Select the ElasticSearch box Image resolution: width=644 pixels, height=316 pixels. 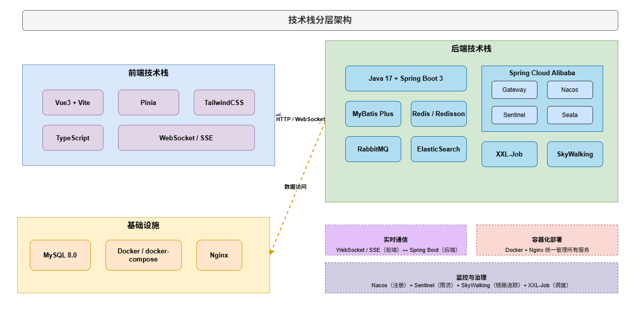point(439,149)
